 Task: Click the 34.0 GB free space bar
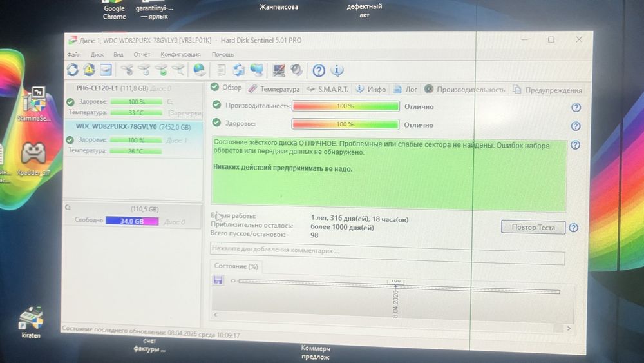click(132, 221)
